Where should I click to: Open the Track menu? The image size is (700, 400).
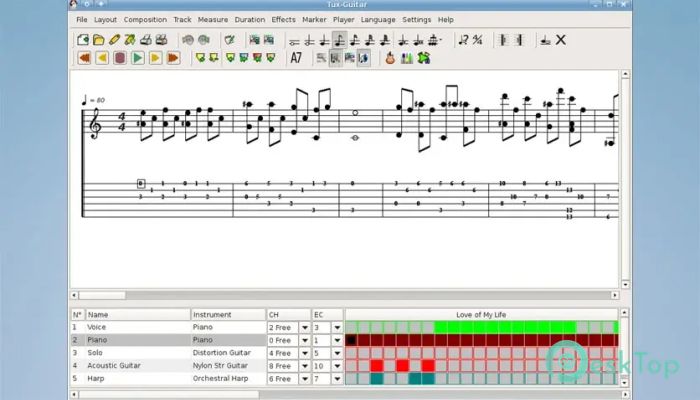[182, 20]
